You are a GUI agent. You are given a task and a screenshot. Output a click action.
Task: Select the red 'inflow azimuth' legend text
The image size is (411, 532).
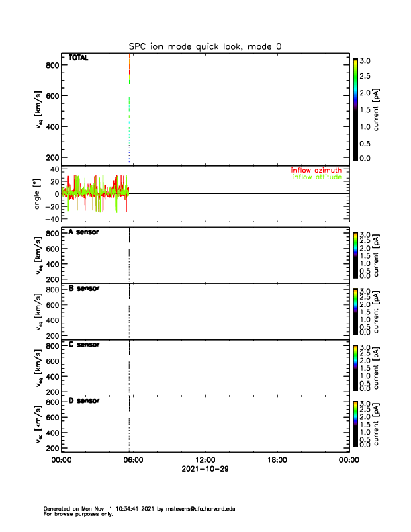(316, 171)
